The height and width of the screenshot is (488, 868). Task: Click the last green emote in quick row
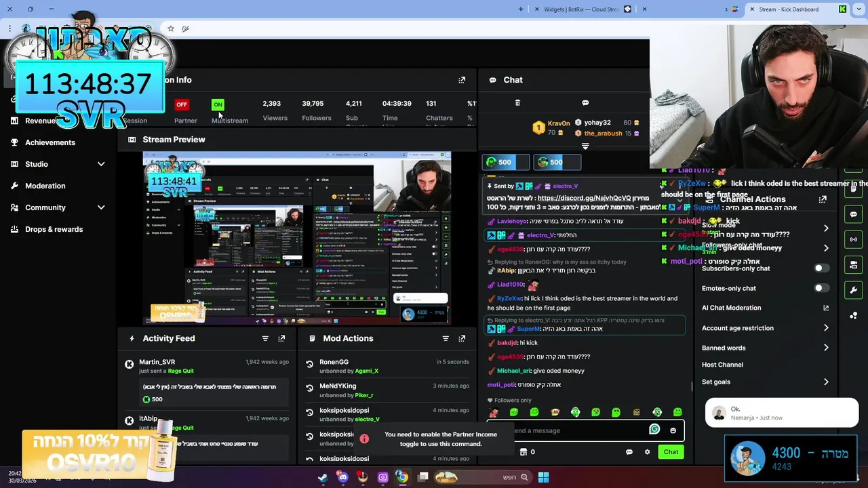point(677,412)
